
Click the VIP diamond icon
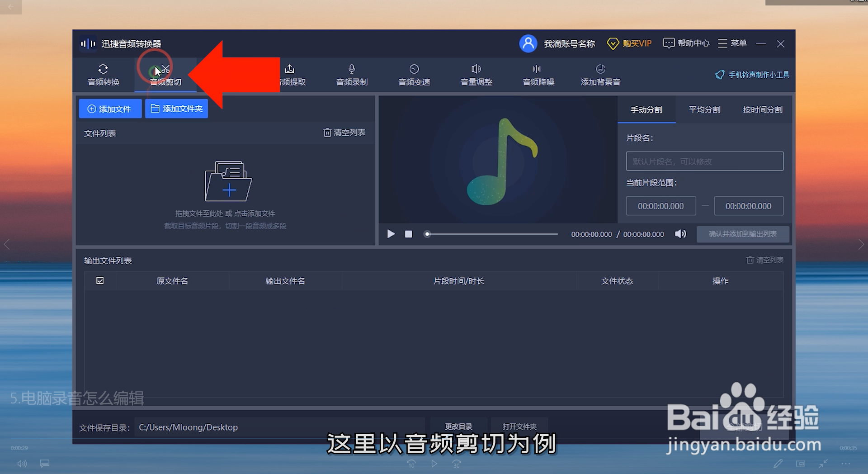[613, 44]
